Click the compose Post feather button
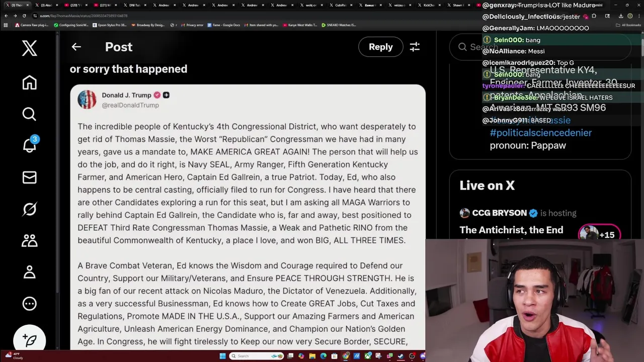This screenshot has height=362, width=644. point(29,340)
